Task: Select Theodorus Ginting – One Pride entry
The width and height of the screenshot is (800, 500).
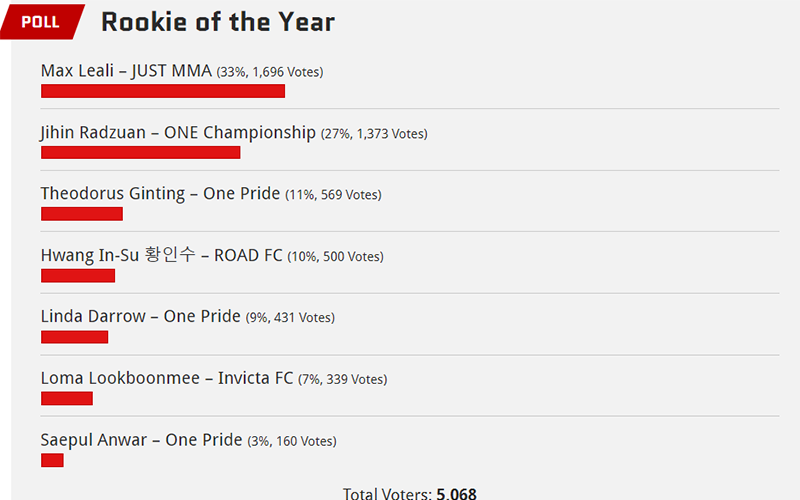Action: [160, 193]
